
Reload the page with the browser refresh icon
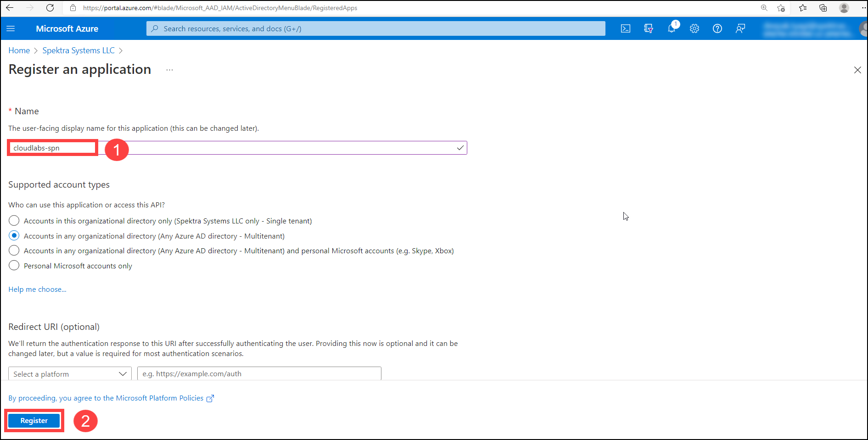pyautogui.click(x=50, y=8)
